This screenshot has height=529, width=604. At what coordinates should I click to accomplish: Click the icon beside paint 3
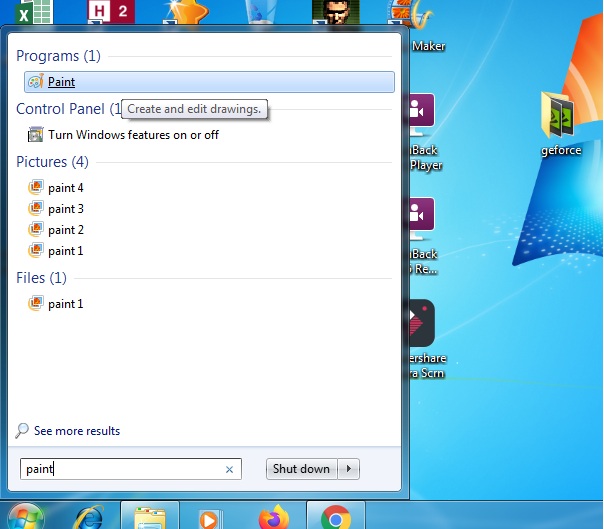[36, 208]
